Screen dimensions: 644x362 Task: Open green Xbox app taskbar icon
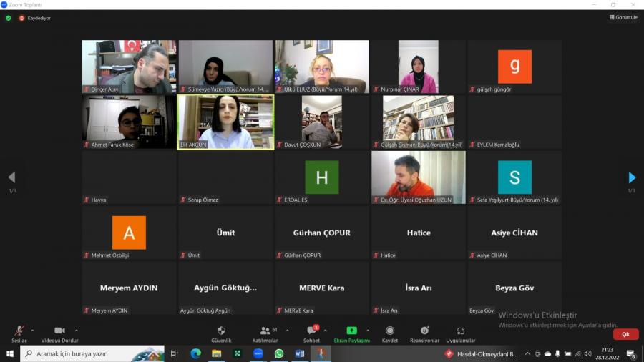(x=237, y=353)
